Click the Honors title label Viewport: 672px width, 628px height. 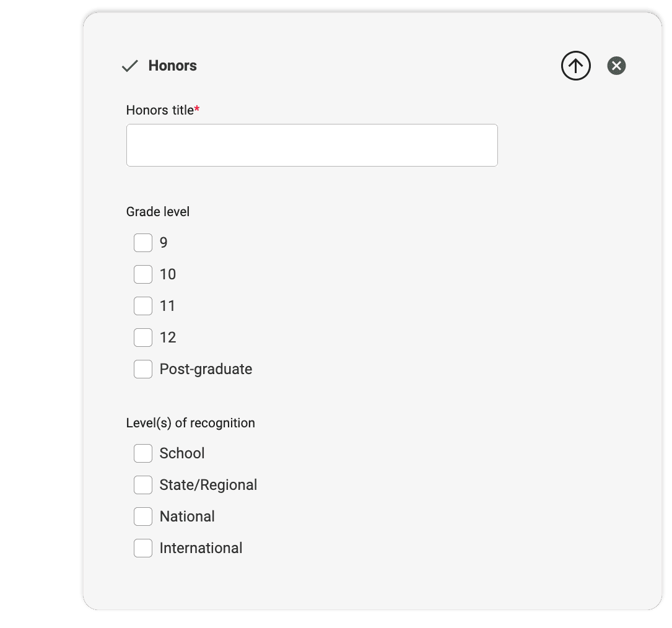point(160,110)
